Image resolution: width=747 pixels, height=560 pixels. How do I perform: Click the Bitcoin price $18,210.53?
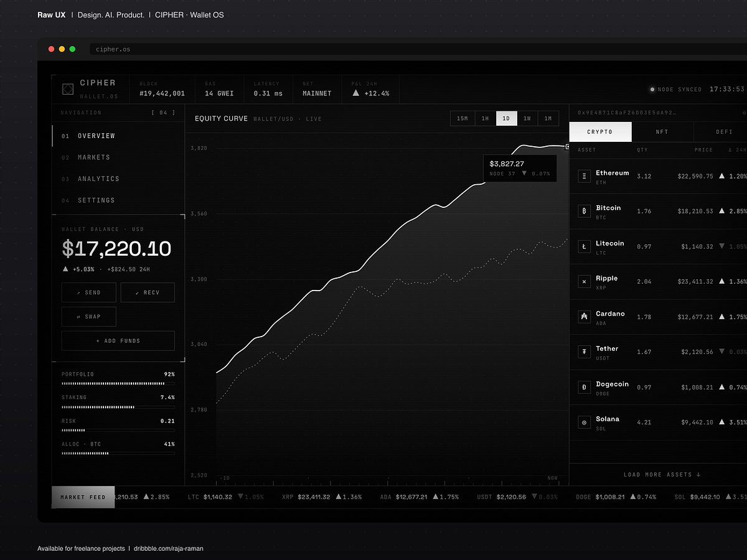click(x=695, y=212)
